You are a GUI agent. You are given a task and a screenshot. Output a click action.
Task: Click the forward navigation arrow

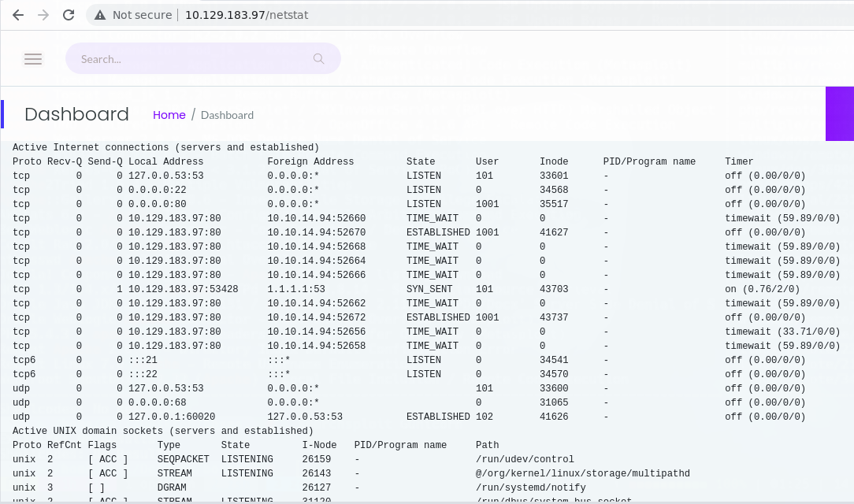point(43,14)
